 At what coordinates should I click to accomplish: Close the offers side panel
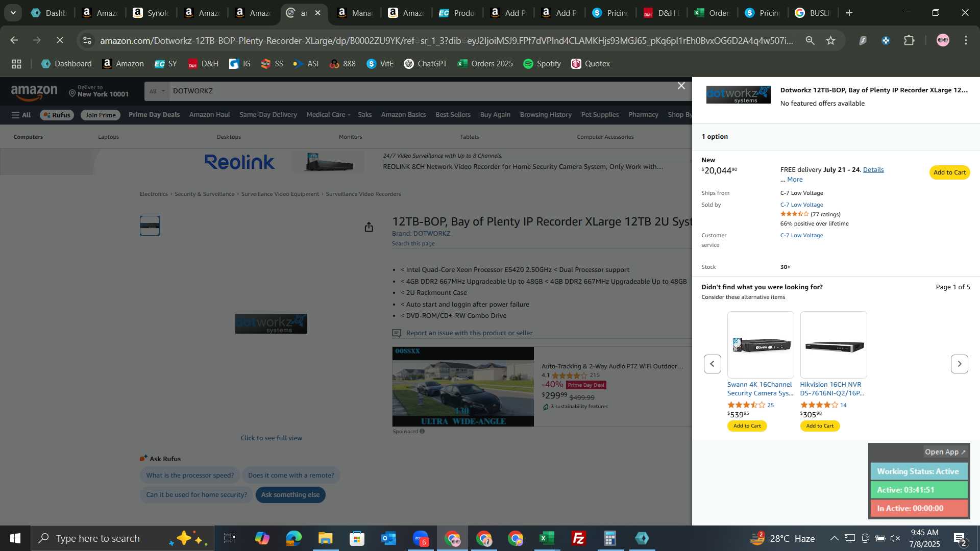[x=681, y=86]
